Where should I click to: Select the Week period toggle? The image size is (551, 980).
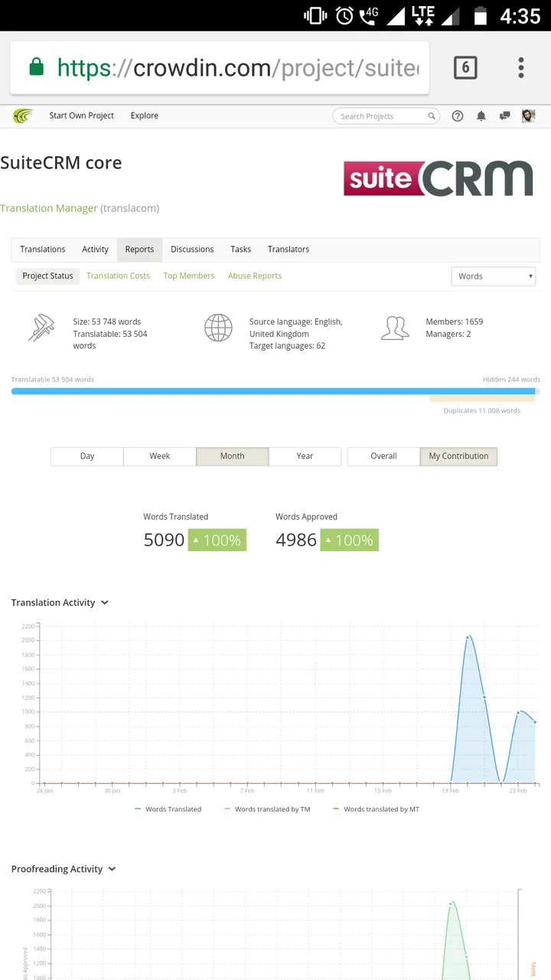pyautogui.click(x=160, y=456)
